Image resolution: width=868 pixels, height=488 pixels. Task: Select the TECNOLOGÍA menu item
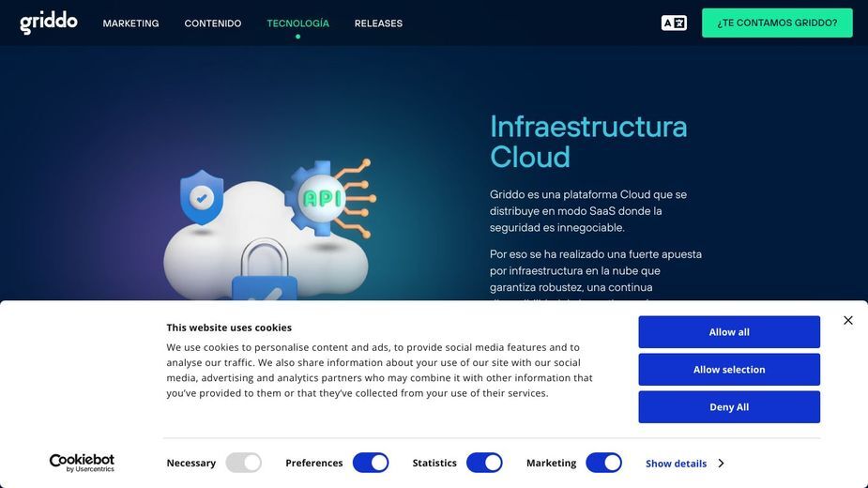click(x=297, y=23)
